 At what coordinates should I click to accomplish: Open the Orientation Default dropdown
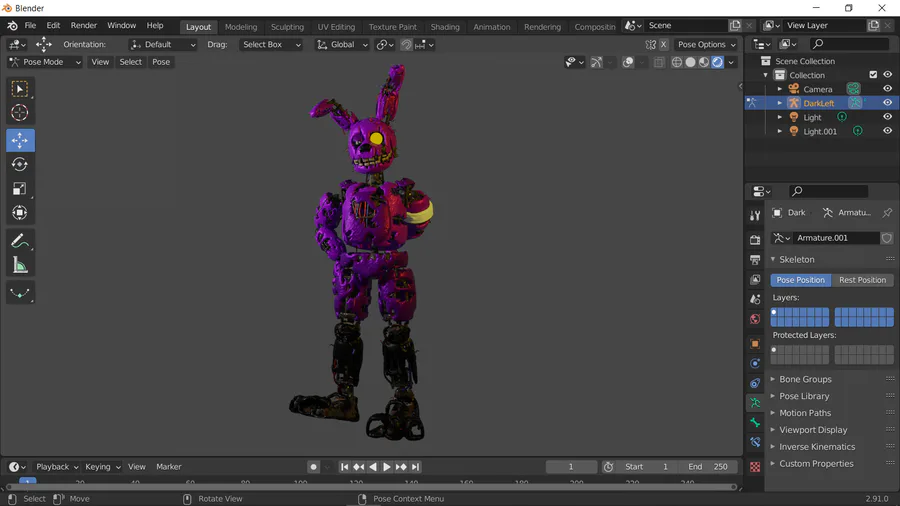click(162, 45)
